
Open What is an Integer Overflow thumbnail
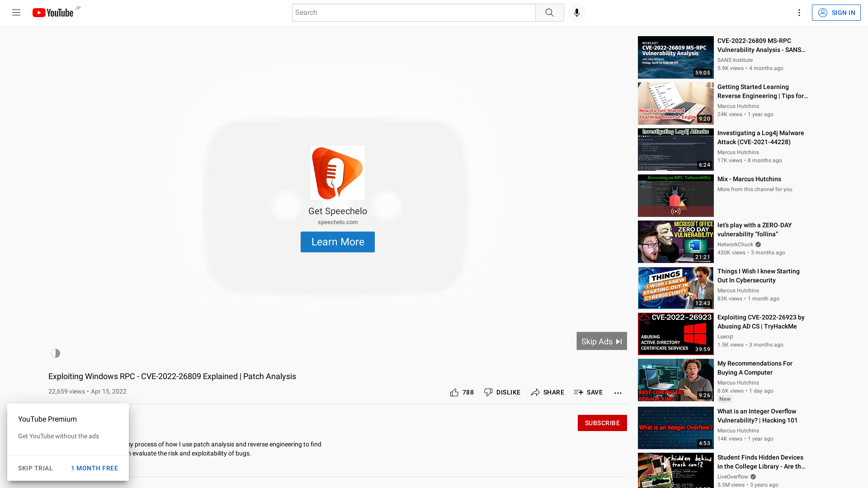[676, 428]
